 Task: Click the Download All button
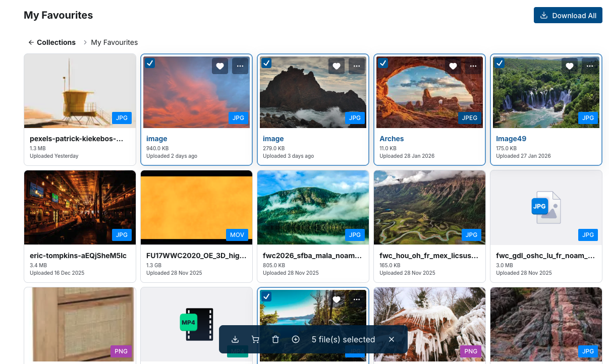tap(568, 15)
